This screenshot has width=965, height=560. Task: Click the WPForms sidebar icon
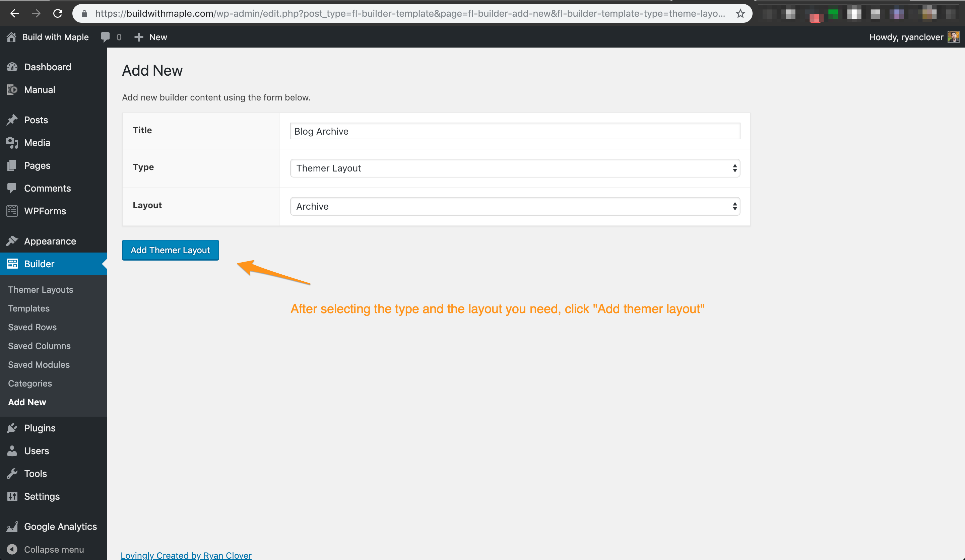click(12, 211)
